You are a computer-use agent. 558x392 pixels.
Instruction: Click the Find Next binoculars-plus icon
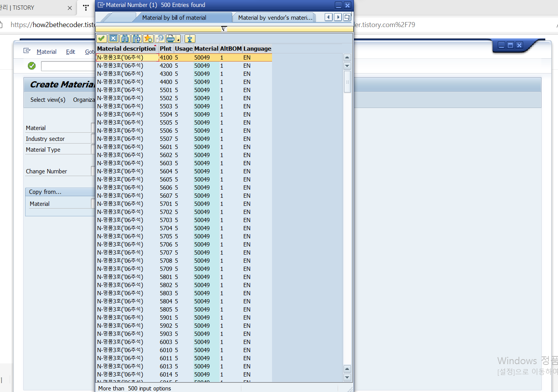coord(136,39)
